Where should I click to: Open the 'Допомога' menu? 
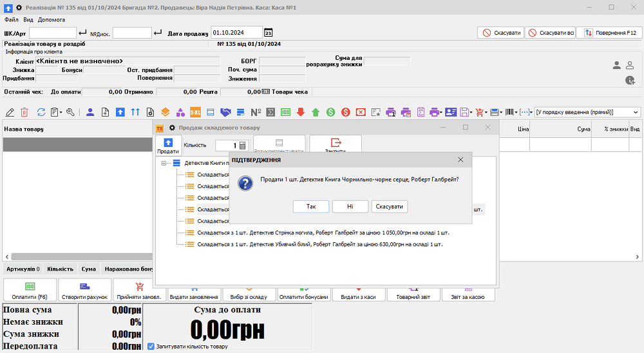(x=52, y=20)
